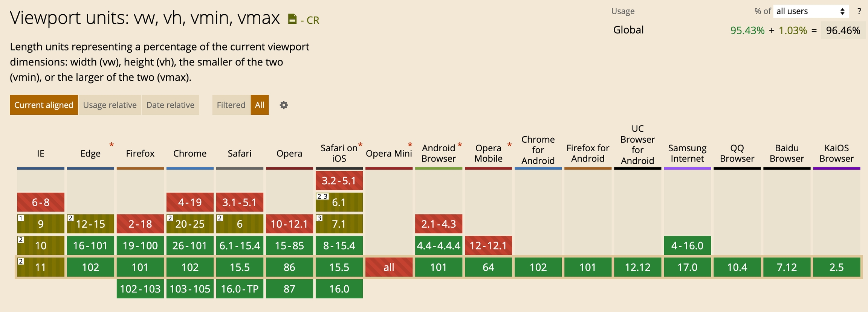Switch to Date relative tab

click(170, 105)
